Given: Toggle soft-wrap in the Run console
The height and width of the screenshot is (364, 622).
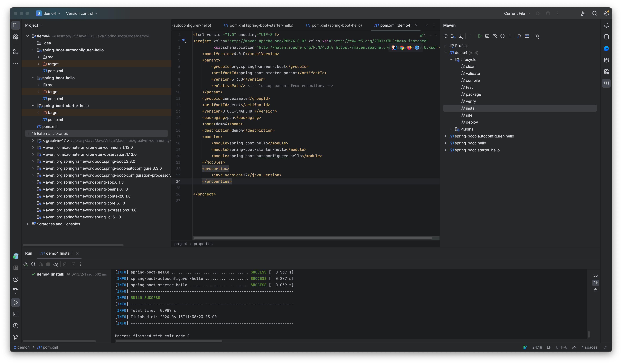Looking at the screenshot, I should [595, 275].
